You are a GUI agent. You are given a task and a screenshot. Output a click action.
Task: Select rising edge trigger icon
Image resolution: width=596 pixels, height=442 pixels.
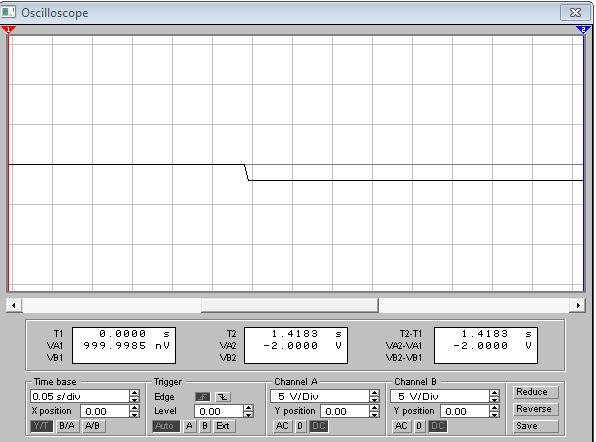[x=203, y=397]
